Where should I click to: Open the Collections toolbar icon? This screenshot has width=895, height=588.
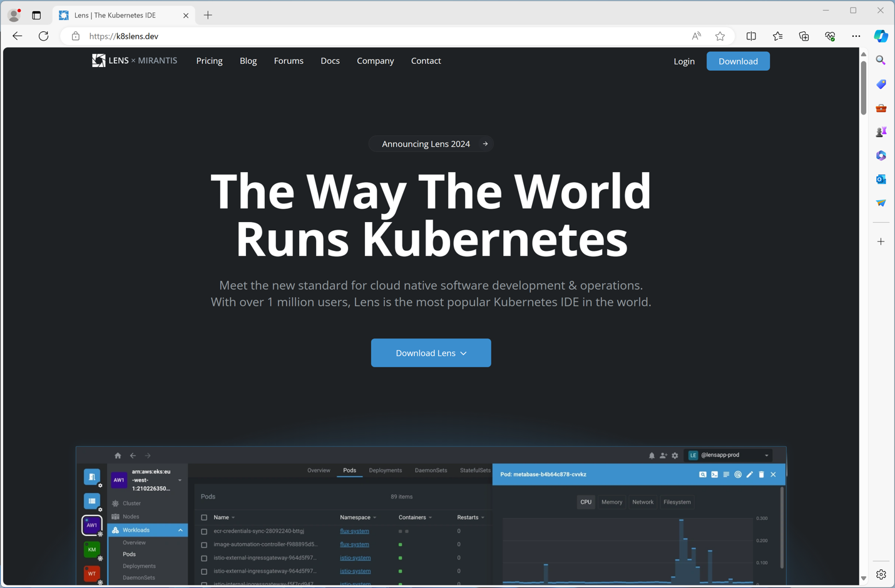(804, 36)
